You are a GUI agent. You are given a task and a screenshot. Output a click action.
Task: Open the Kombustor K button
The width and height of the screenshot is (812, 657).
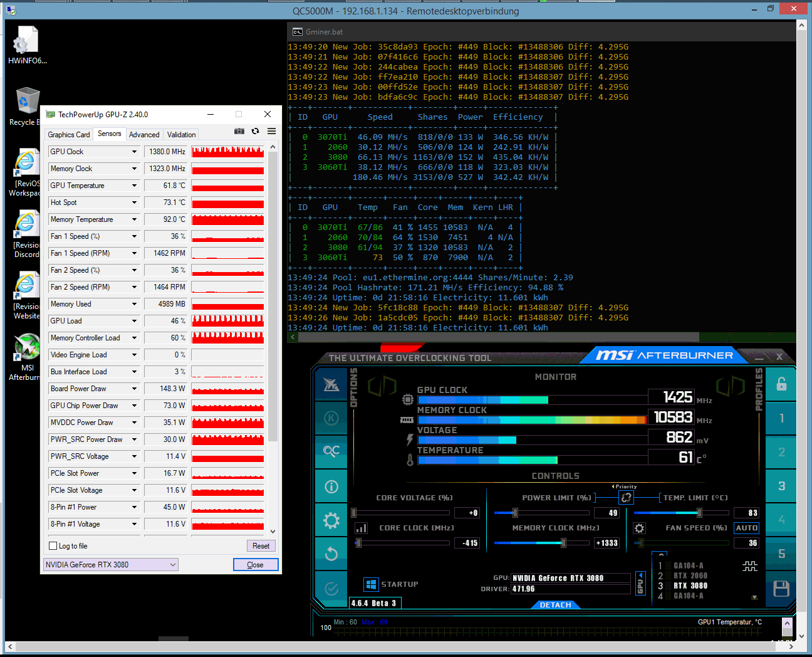point(331,418)
